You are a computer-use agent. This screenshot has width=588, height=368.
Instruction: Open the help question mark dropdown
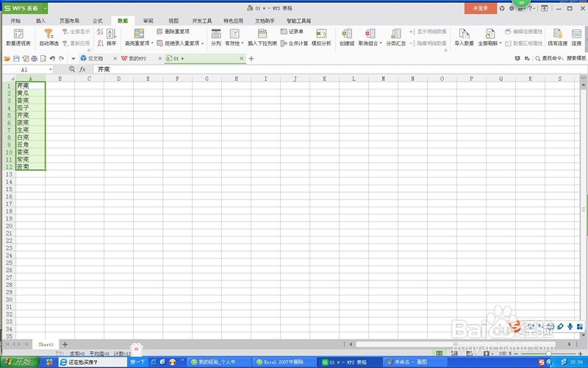pos(531,8)
